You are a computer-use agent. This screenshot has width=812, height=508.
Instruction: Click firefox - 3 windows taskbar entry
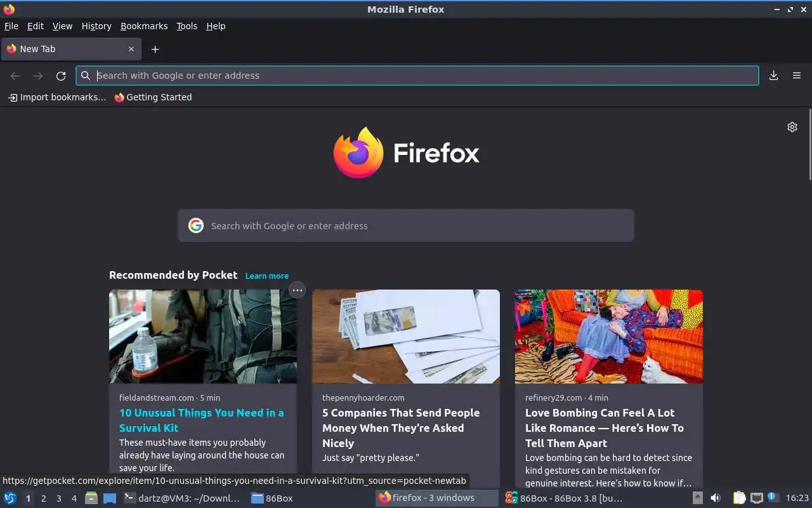438,498
